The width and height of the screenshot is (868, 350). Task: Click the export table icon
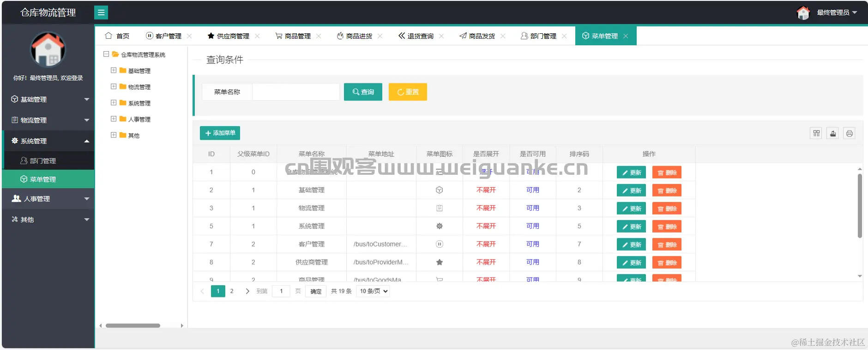pyautogui.click(x=833, y=134)
